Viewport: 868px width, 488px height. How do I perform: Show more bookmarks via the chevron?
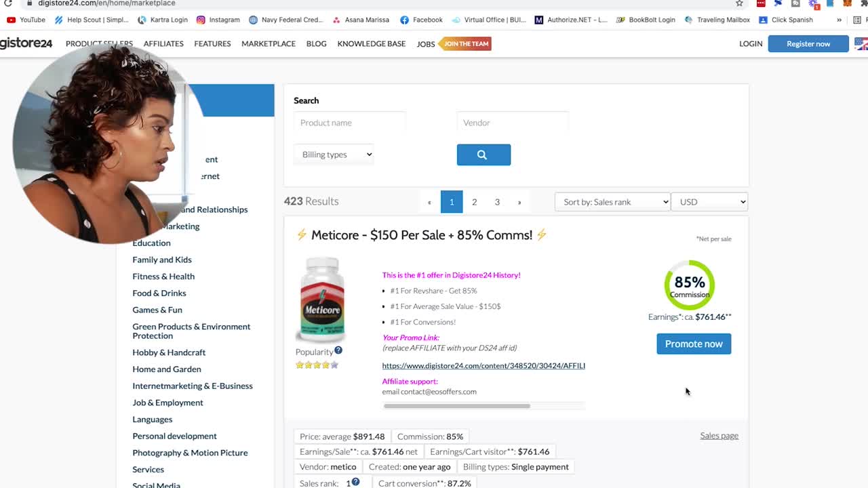839,20
